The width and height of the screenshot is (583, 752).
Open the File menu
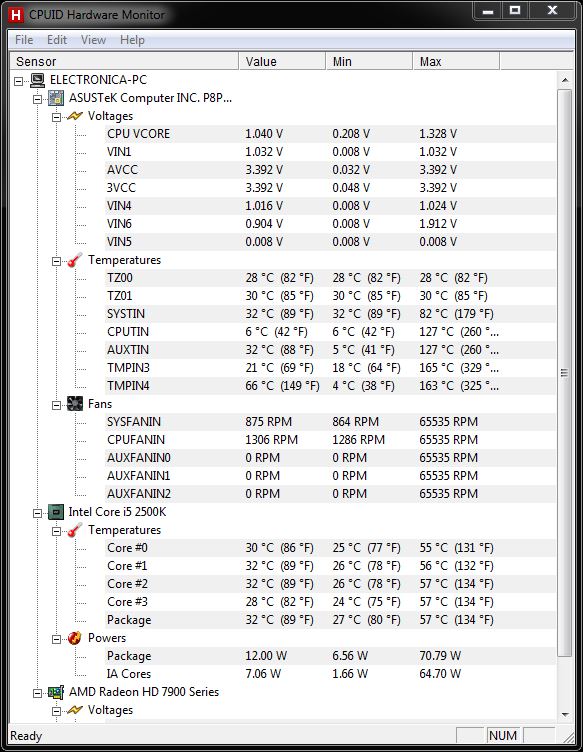[24, 40]
